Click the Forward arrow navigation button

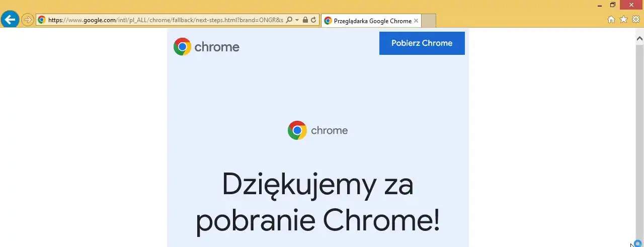coord(28,20)
